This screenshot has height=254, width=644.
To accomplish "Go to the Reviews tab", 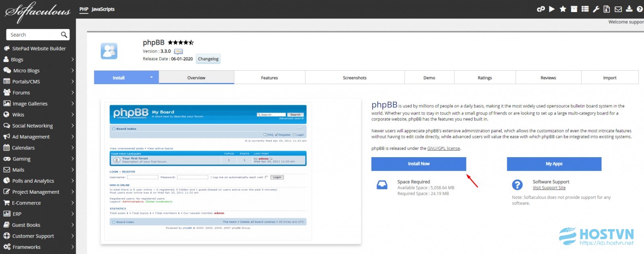I will pos(548,78).
